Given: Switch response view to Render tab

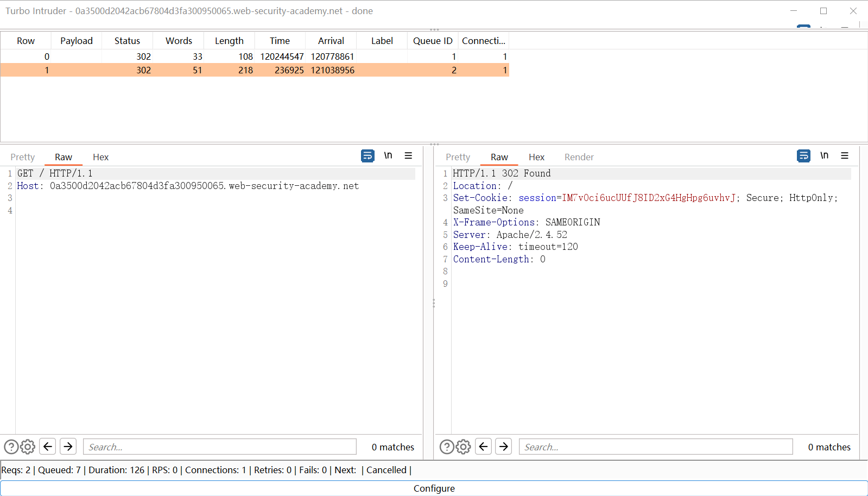Looking at the screenshot, I should (579, 157).
